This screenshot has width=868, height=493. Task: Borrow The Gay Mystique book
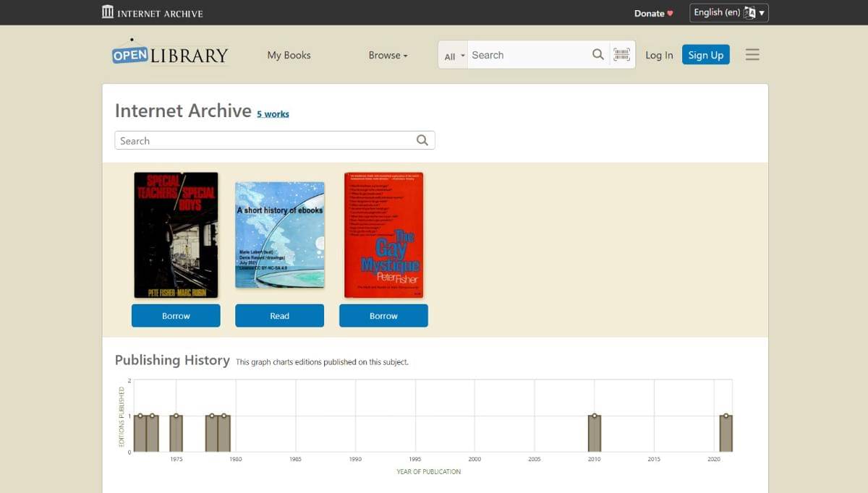click(383, 316)
